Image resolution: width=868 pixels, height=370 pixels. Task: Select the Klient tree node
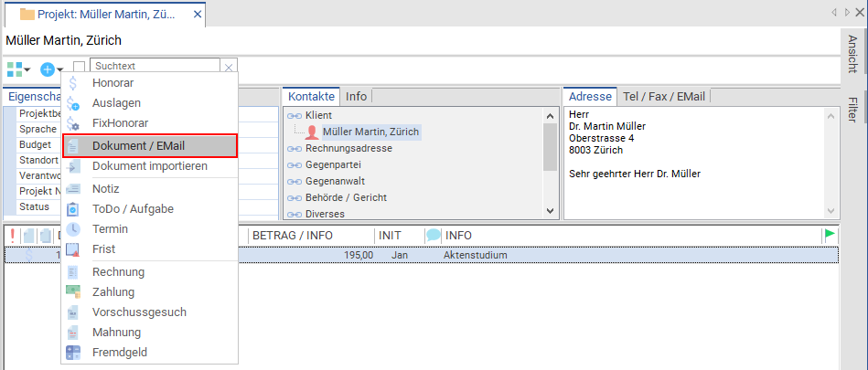coord(318,116)
